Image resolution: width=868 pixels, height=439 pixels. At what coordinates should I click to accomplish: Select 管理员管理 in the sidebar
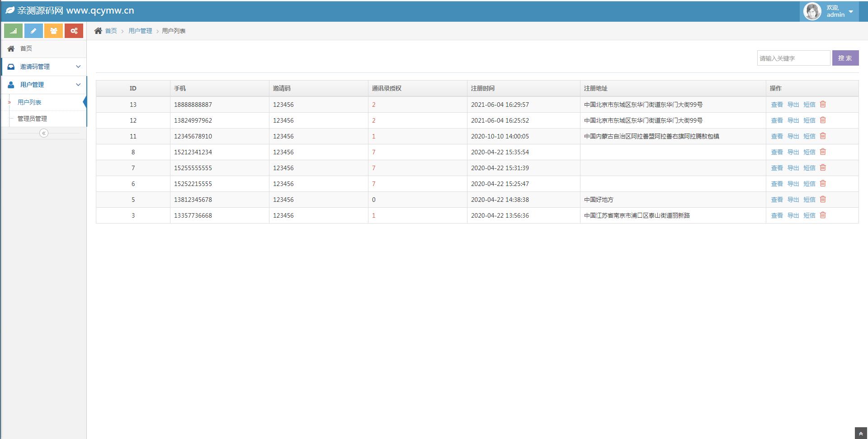coord(33,119)
